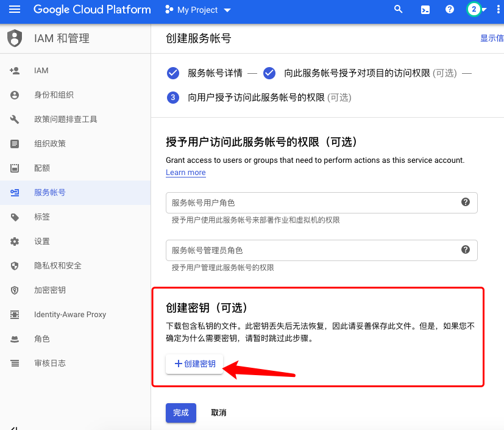Click help icon in 服务帐号用户角色 field
Viewport: 504px width, 430px height.
[466, 202]
